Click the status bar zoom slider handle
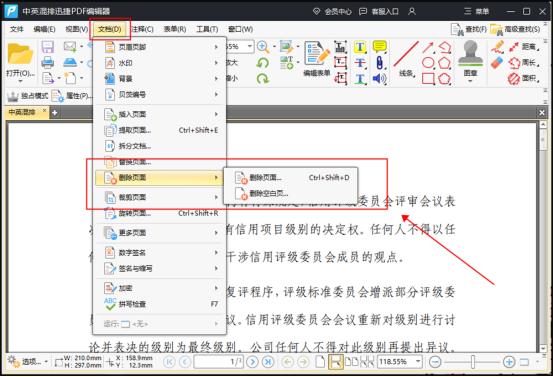 click(473, 362)
